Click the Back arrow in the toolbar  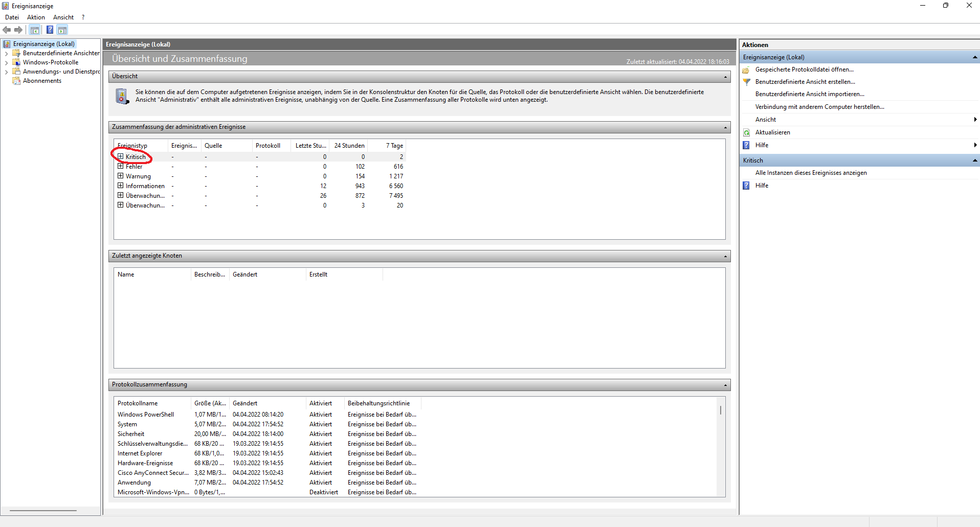7,30
